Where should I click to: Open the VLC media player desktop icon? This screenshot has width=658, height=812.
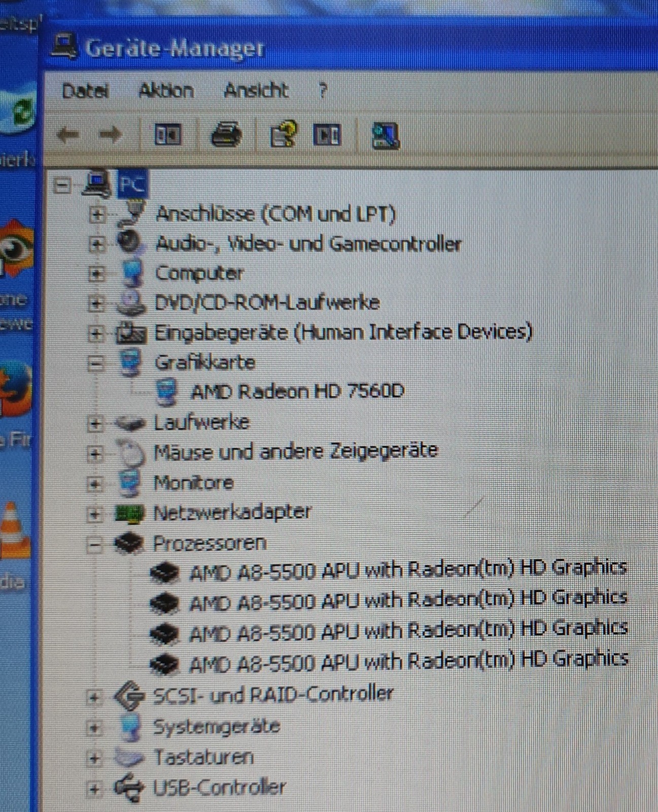point(15,530)
